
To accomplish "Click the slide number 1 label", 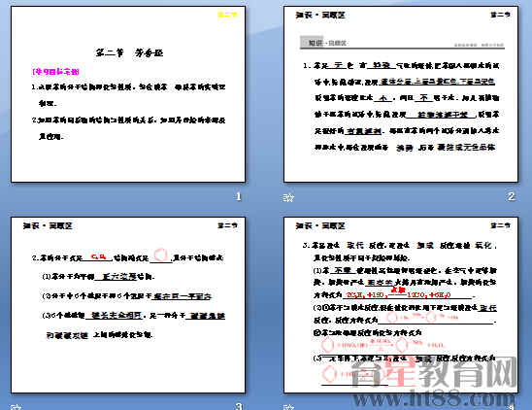I will coord(239,196).
